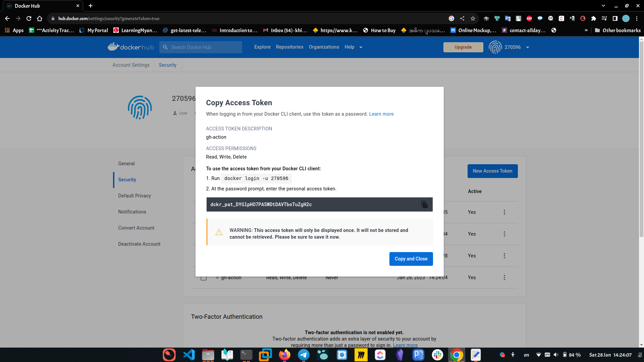The height and width of the screenshot is (362, 644).
Task: Open Telegram from the taskbar
Action: coord(304,355)
